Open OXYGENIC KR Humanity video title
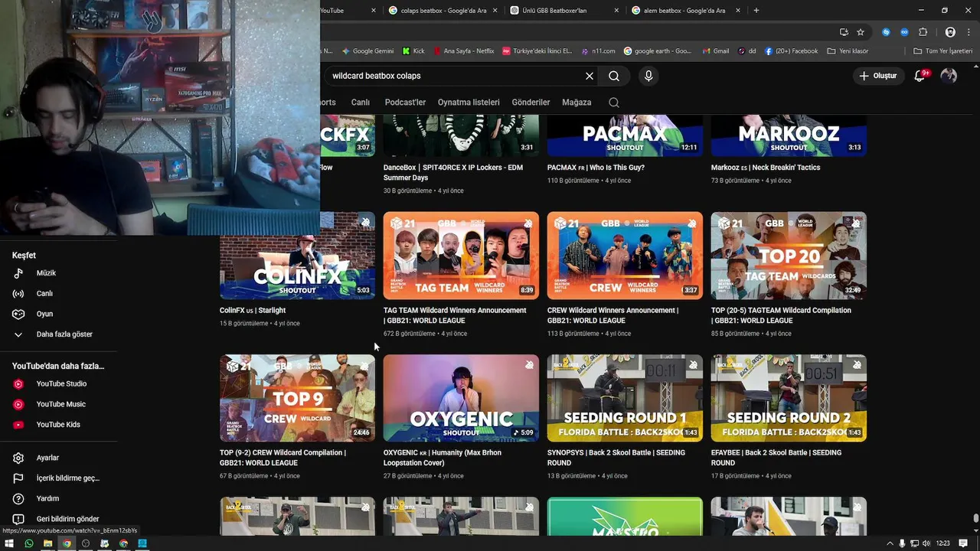The height and width of the screenshot is (551, 980). (443, 458)
